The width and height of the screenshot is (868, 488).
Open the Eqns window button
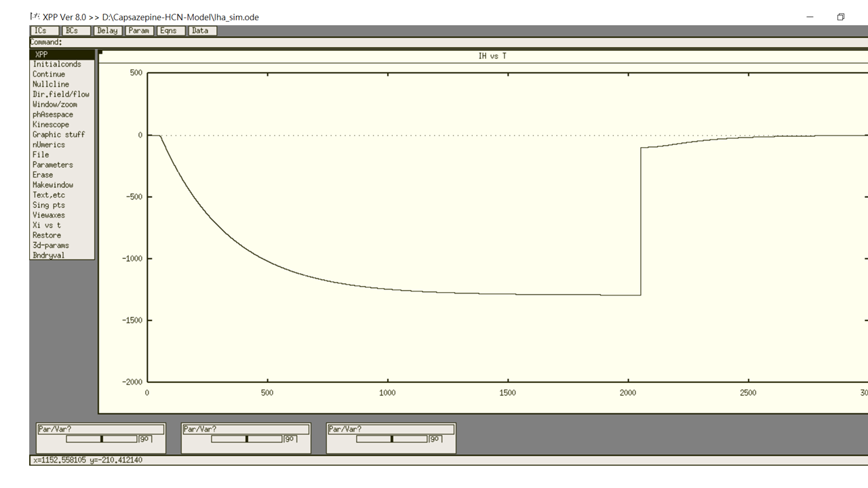coord(171,30)
